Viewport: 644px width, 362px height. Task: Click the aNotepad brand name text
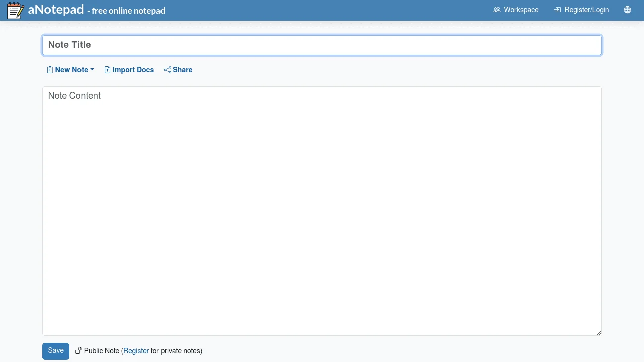pos(56,10)
